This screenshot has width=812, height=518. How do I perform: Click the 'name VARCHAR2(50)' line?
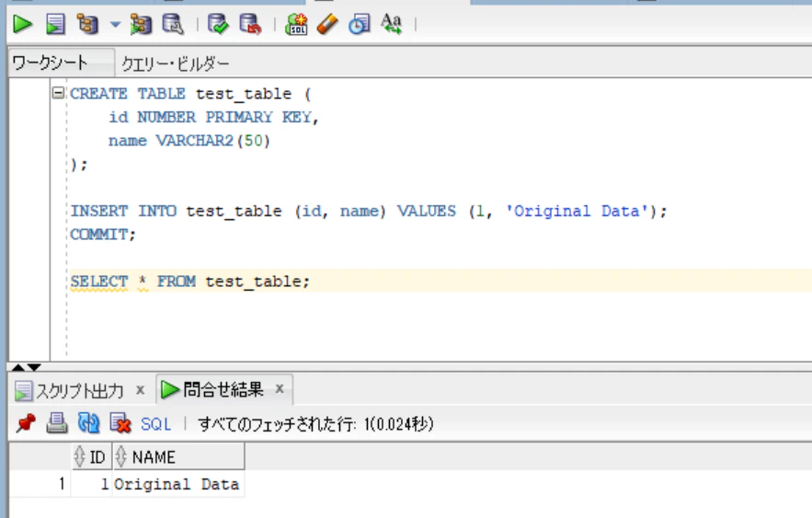189,141
